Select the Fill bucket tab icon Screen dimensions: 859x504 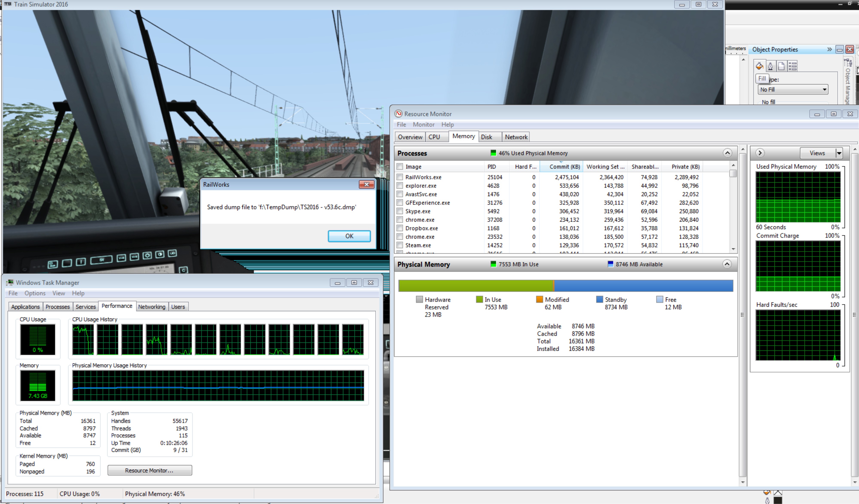(x=759, y=66)
